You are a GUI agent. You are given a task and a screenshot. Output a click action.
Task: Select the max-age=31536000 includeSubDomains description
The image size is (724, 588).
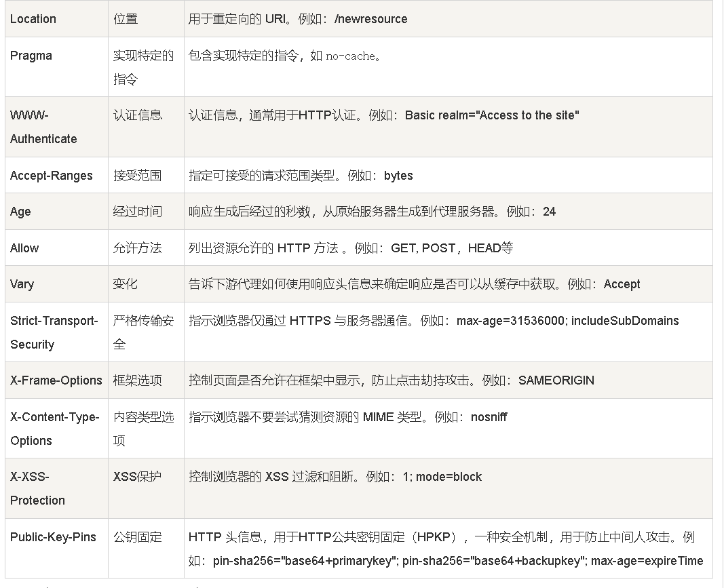click(x=434, y=320)
